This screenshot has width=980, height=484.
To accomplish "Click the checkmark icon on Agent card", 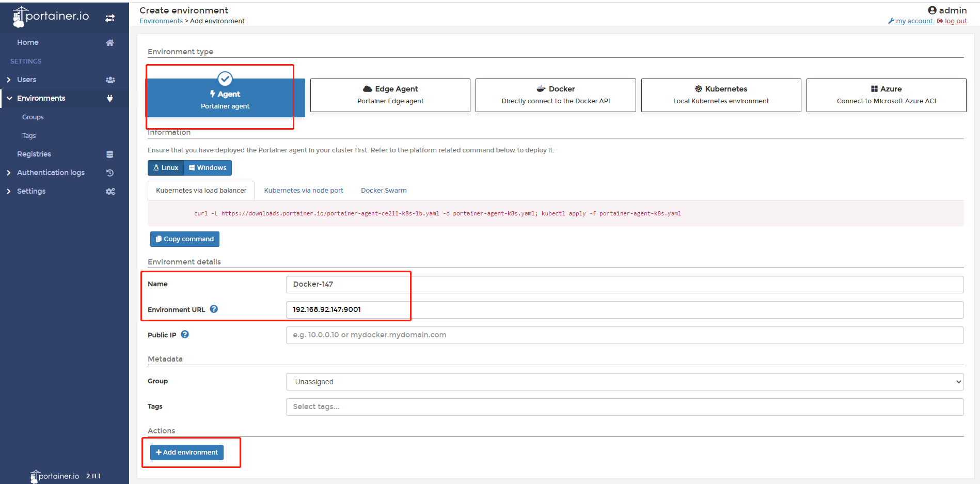I will click(225, 79).
